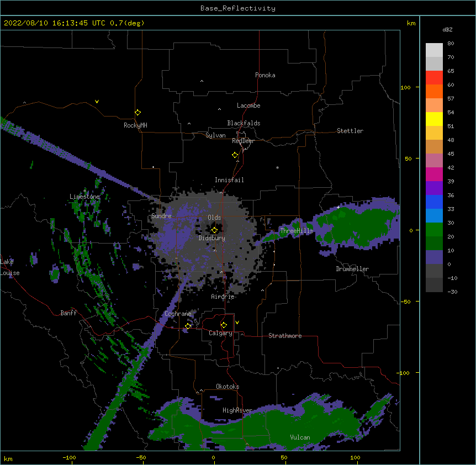476x465 pixels.
Task: Click the Innisfail city label
Action: (x=229, y=180)
